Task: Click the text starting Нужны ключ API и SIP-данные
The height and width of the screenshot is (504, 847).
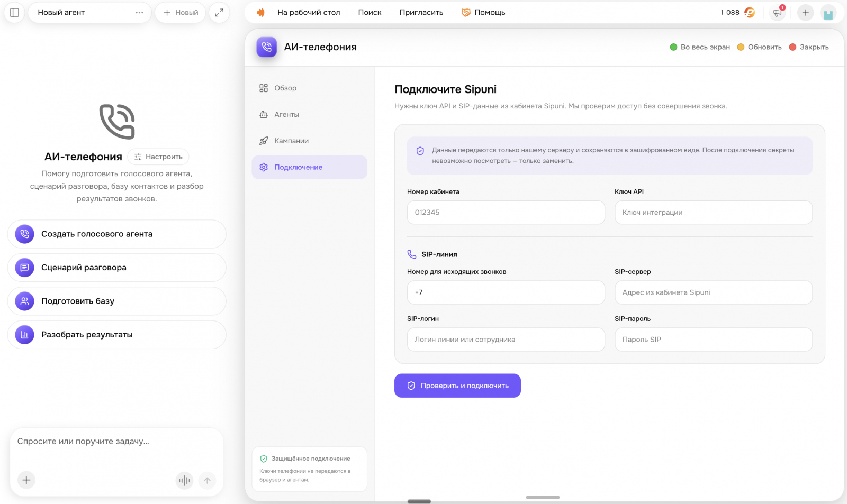Action: click(x=561, y=106)
